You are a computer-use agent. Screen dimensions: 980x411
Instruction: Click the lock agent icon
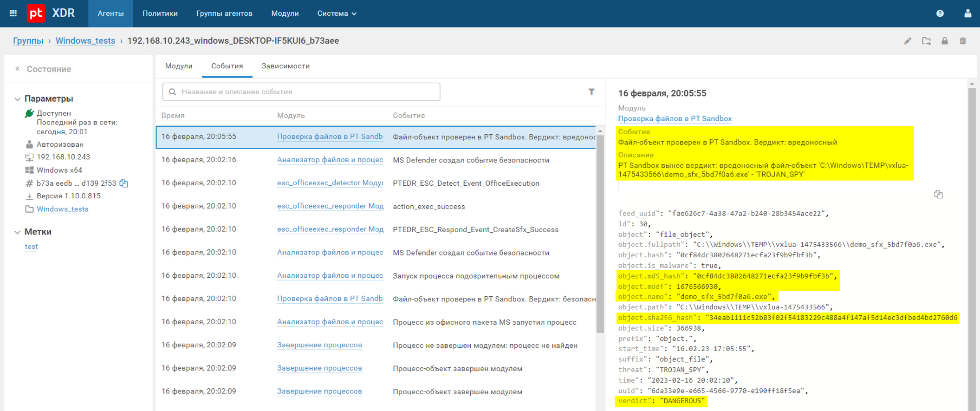pyautogui.click(x=945, y=41)
